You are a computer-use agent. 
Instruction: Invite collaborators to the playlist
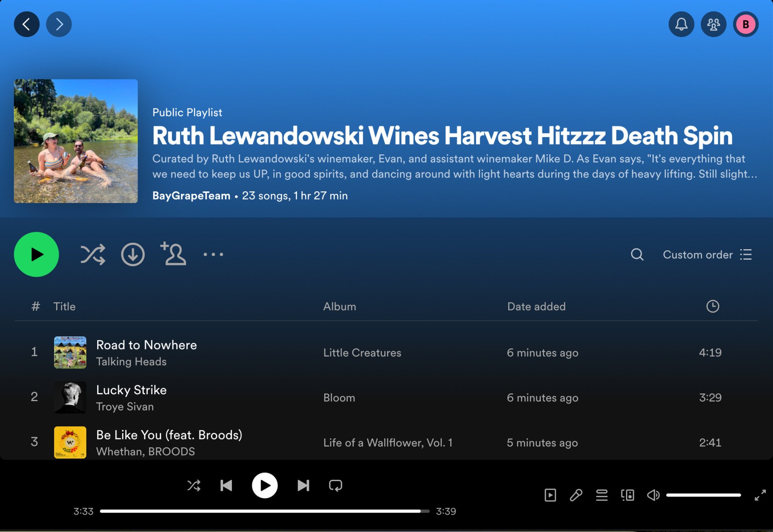tap(173, 254)
